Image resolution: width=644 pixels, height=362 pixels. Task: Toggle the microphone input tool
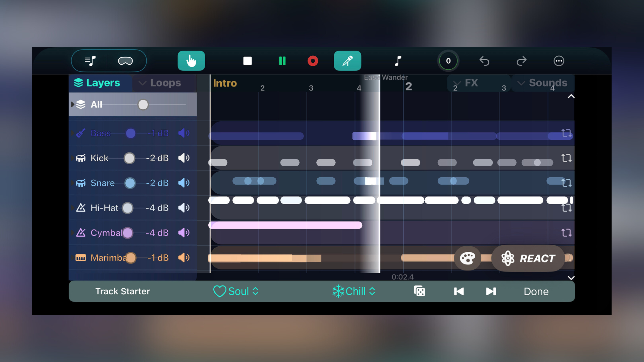pyautogui.click(x=347, y=61)
